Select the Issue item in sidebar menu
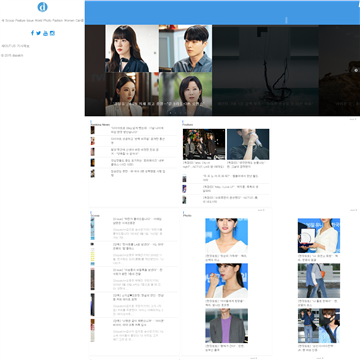This screenshot has height=360, width=360. coord(30,20)
